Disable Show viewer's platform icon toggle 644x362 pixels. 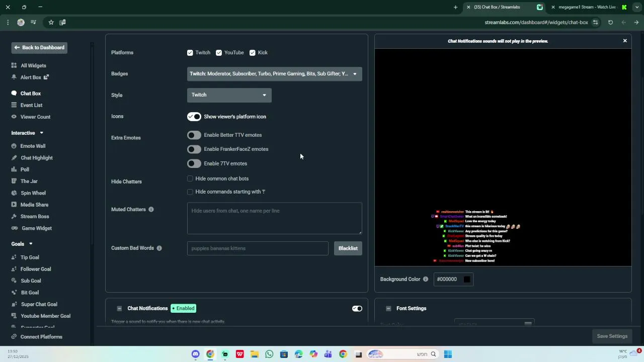coord(194,117)
